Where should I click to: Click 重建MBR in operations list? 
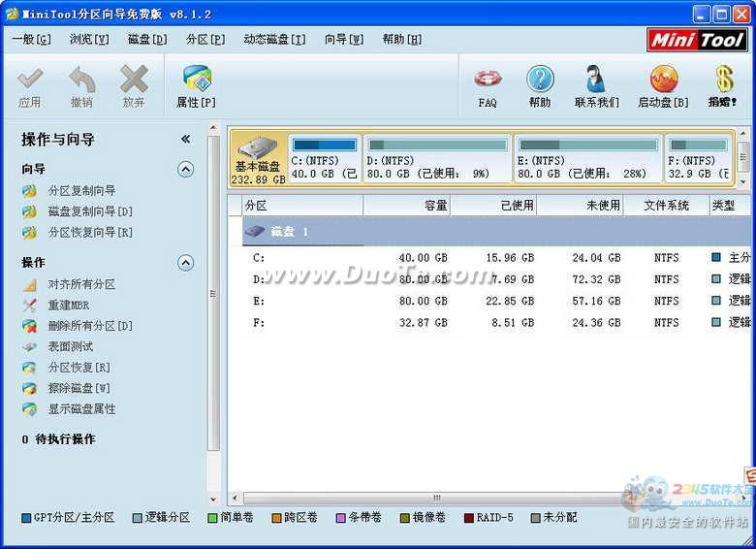pos(69,306)
